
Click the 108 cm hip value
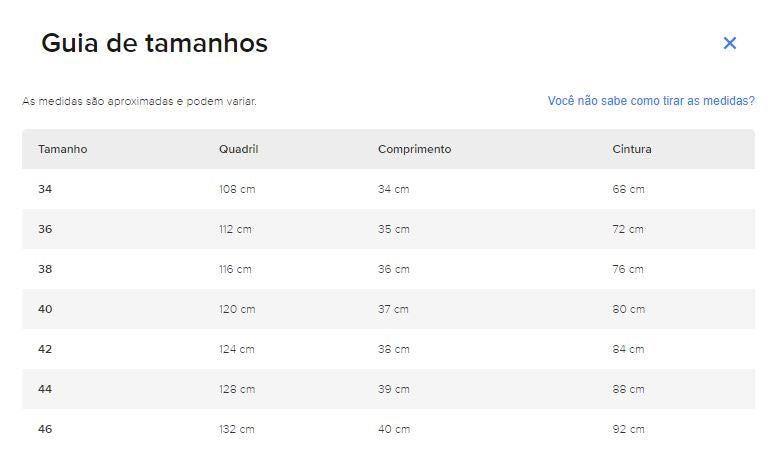(x=237, y=189)
